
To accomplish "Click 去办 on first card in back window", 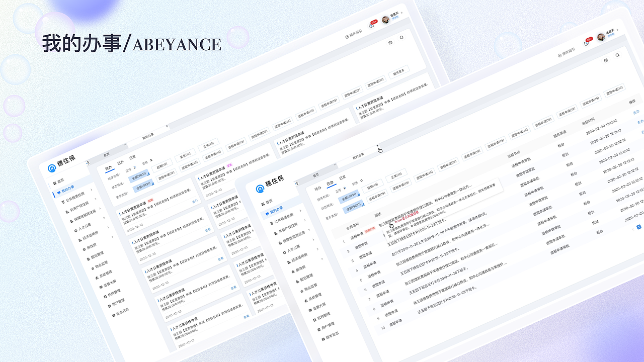I will pyautogui.click(x=195, y=201).
